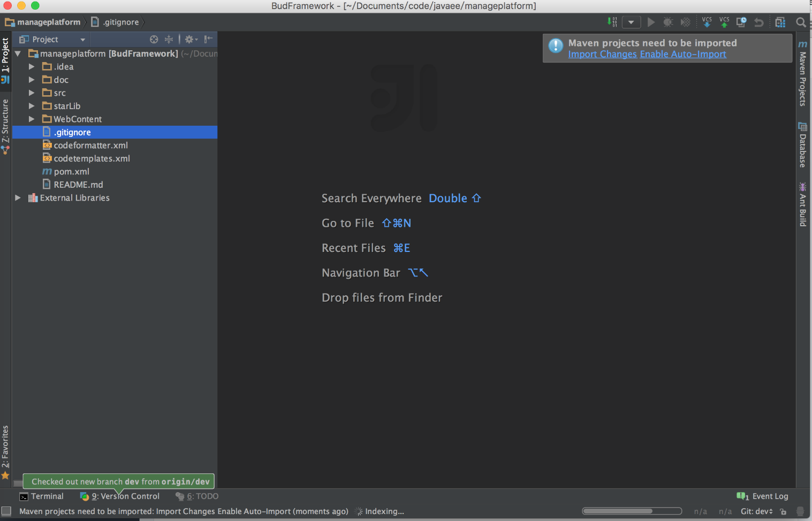Expand the src folder
This screenshot has height=521, width=812.
(x=31, y=93)
